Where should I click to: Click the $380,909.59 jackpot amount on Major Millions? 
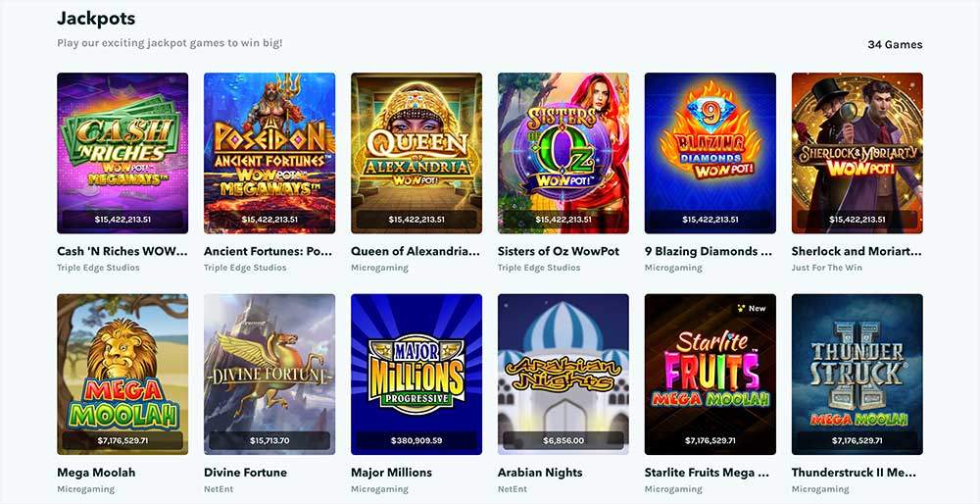[416, 440]
